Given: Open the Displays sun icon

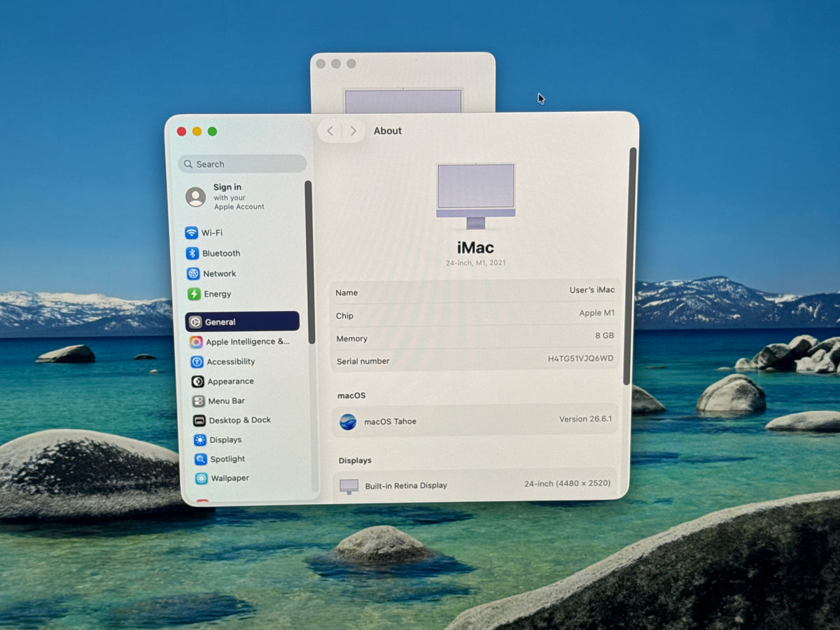Looking at the screenshot, I should pyautogui.click(x=200, y=440).
